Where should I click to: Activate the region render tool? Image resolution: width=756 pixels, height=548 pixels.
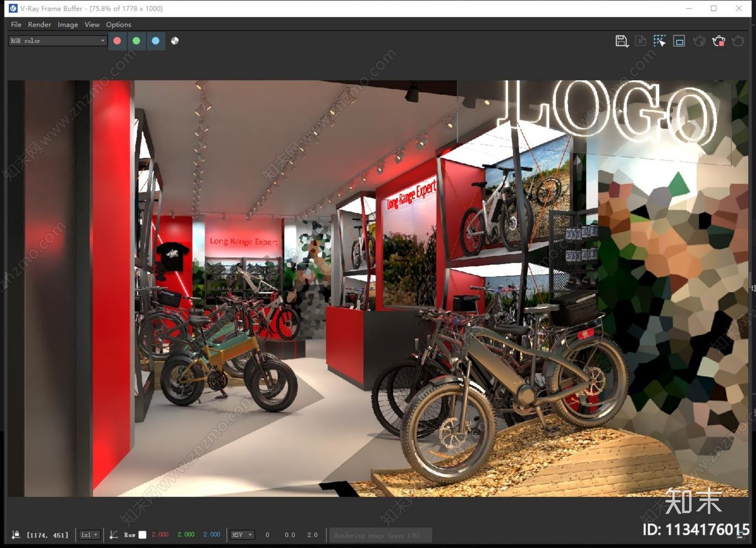tap(679, 41)
